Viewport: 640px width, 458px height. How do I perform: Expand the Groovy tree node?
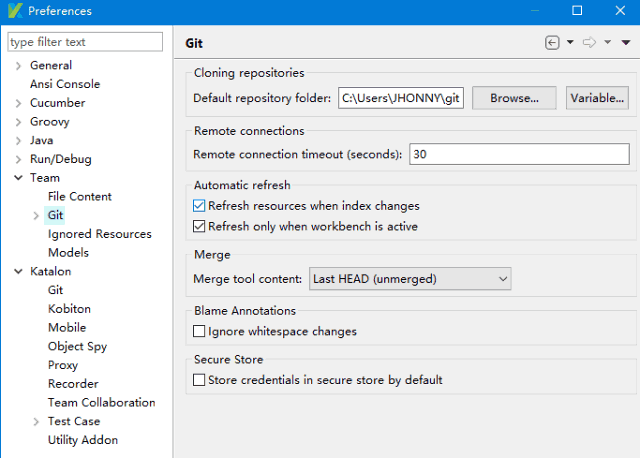pos(18,122)
